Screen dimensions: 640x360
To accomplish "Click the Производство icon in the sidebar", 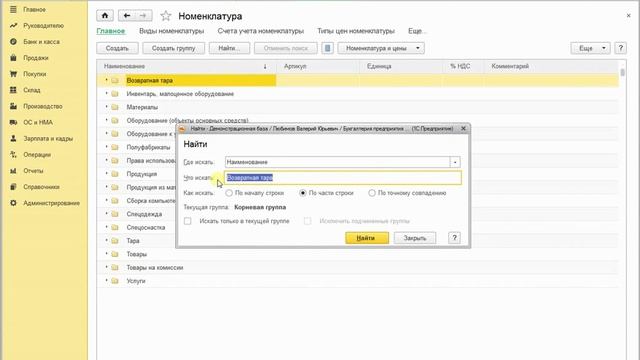I will pos(13,106).
